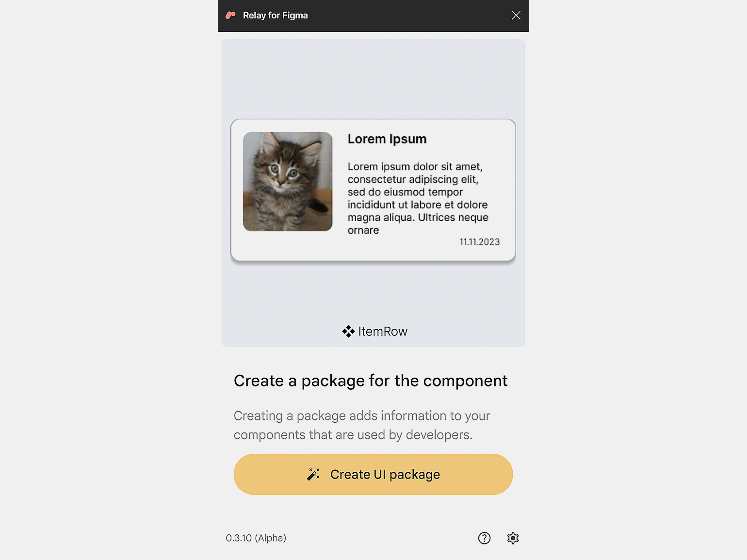The height and width of the screenshot is (560, 747).
Task: Click the 0.3.10 (Alpha) version label
Action: 256,538
